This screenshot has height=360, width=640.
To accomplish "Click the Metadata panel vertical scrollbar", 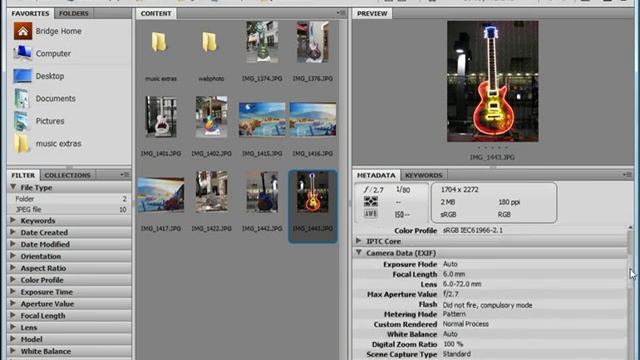I will click(631, 292).
